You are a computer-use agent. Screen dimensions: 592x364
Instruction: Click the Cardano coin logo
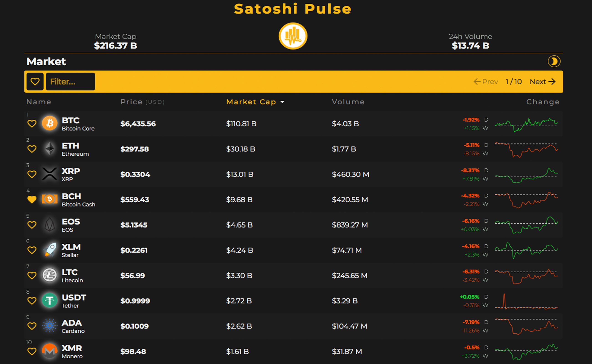(50, 326)
